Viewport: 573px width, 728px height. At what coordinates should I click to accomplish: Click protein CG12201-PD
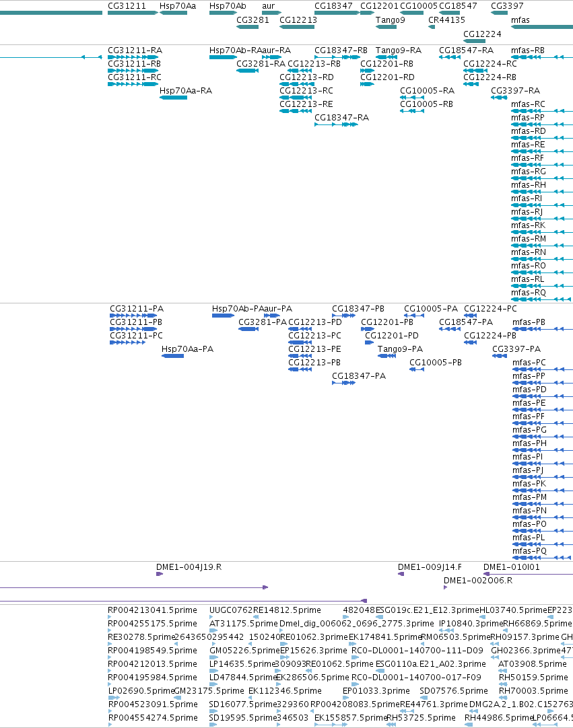point(392,336)
